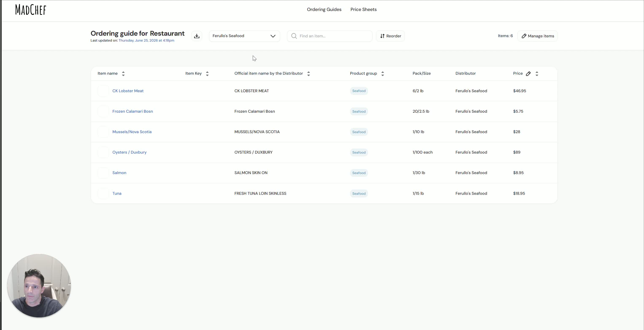Image resolution: width=644 pixels, height=330 pixels.
Task: Click pack size 1/100 each
Action: click(422, 153)
